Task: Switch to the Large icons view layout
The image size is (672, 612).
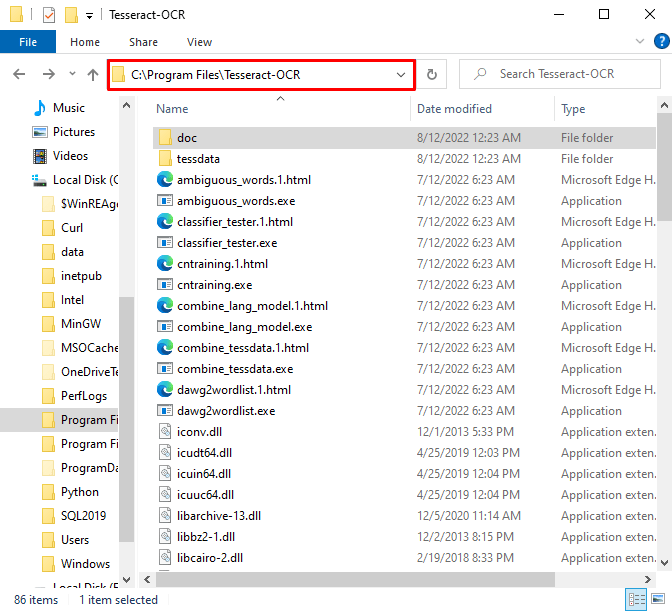Action: point(658,599)
